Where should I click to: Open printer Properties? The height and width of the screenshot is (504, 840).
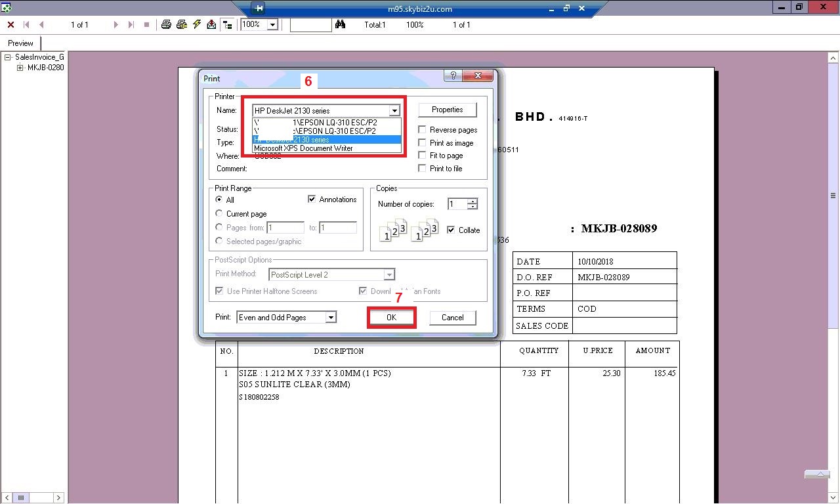point(447,110)
